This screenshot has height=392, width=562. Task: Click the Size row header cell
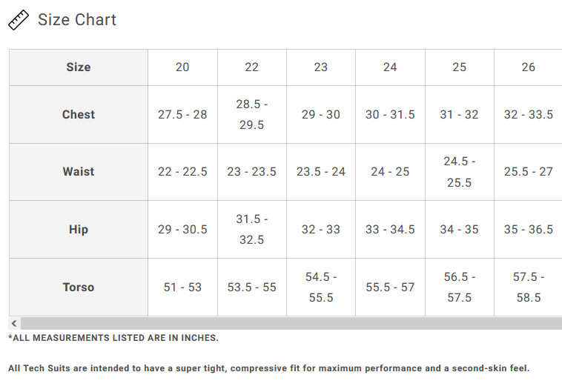click(79, 67)
